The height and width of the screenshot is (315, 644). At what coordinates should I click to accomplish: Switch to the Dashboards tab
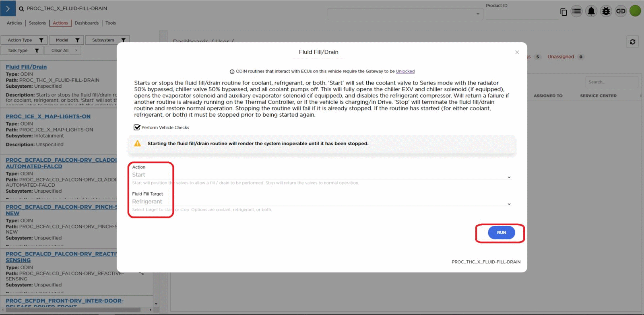tap(87, 23)
